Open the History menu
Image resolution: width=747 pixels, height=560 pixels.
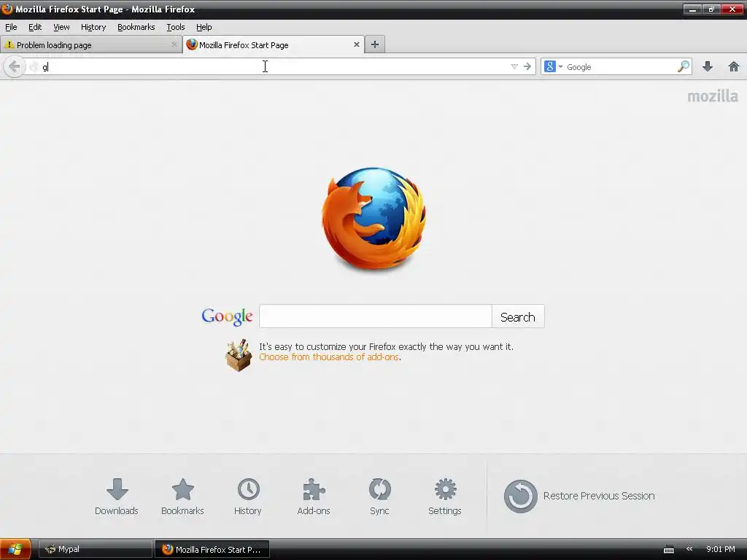click(93, 27)
